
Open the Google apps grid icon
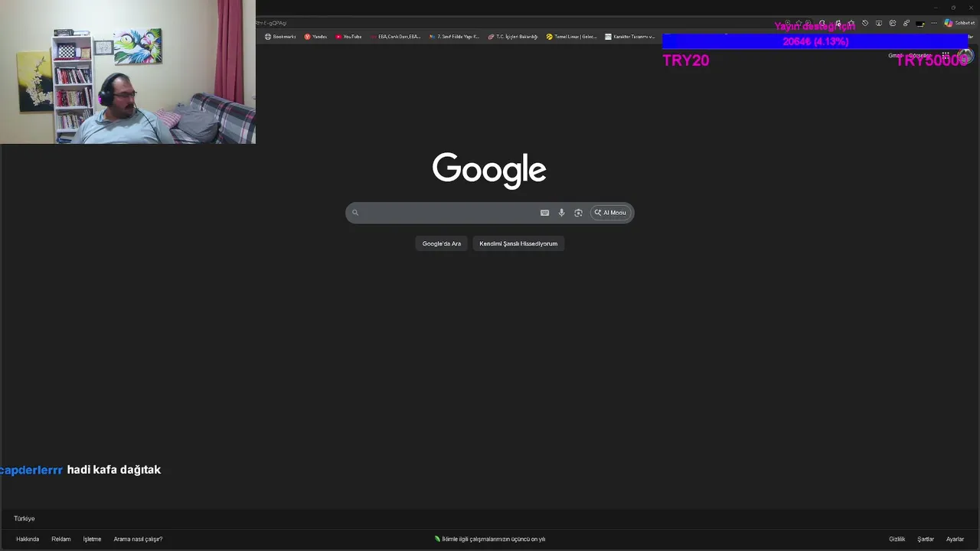(946, 55)
